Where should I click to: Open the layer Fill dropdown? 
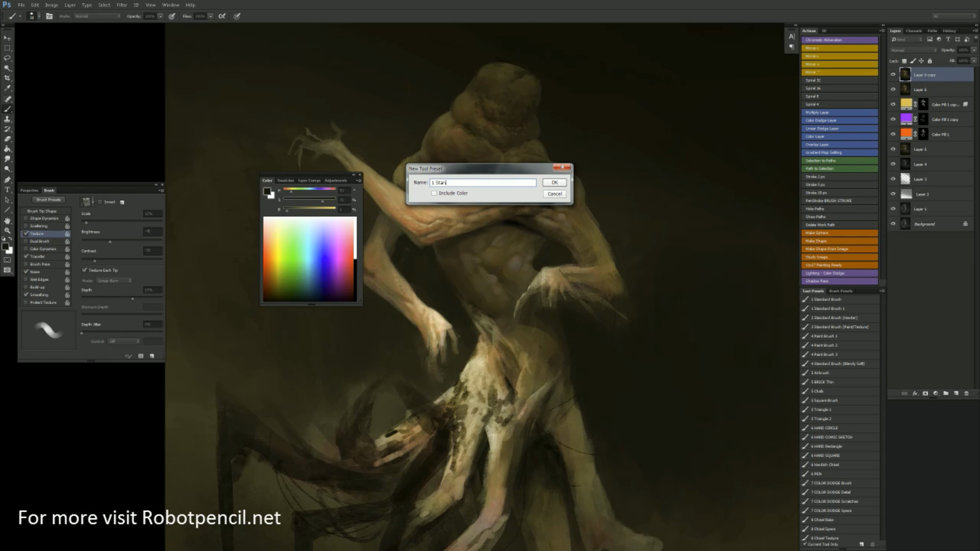(974, 61)
